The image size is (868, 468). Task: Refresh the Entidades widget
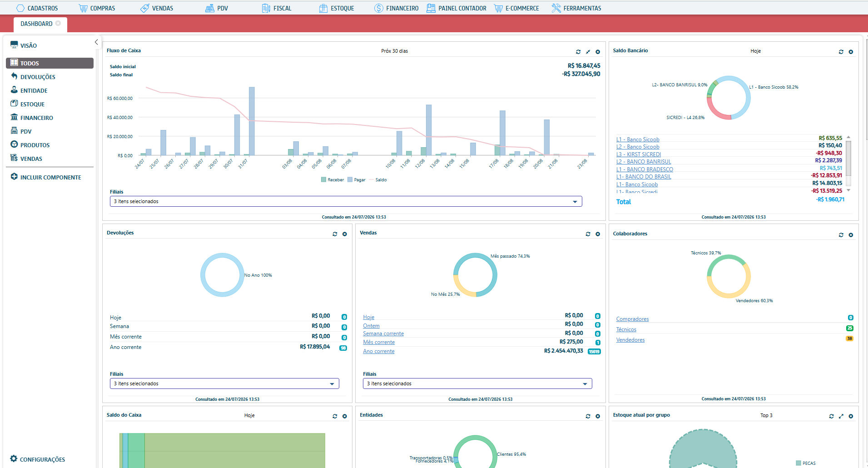pos(588,416)
